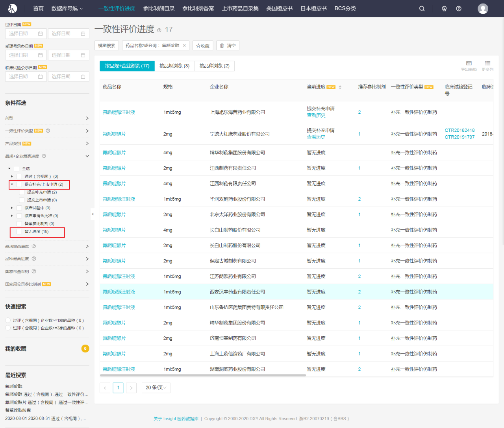Check 提交上市申请 (0) option
Screen dimensions: 504x428
click(22, 200)
